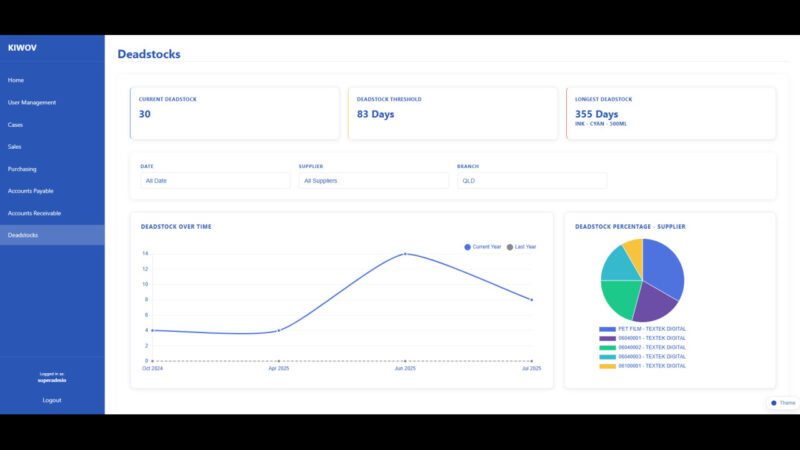Screen dimensions: 800x450
Task: Click the Longest Deadstock 355 Days card
Action: coord(670,113)
